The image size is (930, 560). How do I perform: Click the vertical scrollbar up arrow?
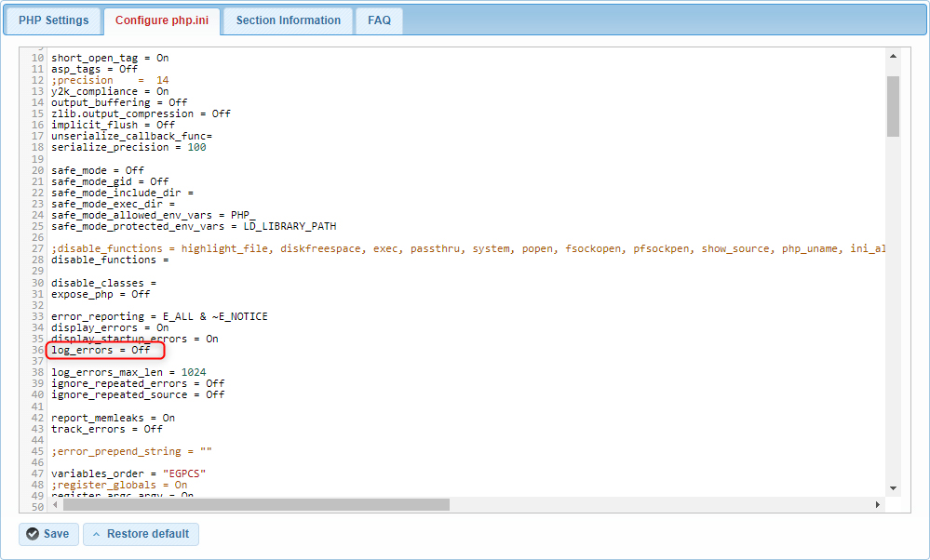(x=892, y=54)
